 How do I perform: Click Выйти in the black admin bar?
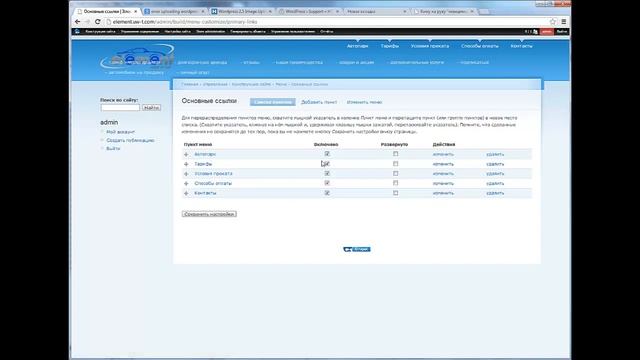coord(562,31)
